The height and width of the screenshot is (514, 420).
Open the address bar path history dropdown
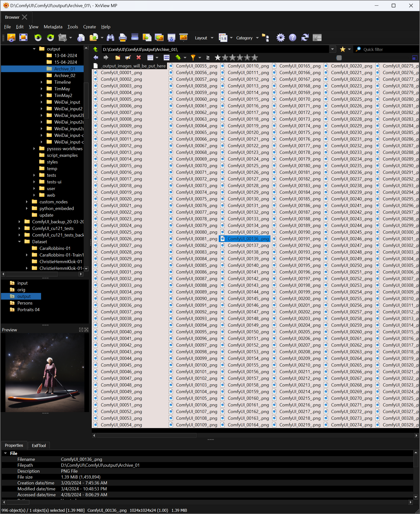(x=332, y=49)
